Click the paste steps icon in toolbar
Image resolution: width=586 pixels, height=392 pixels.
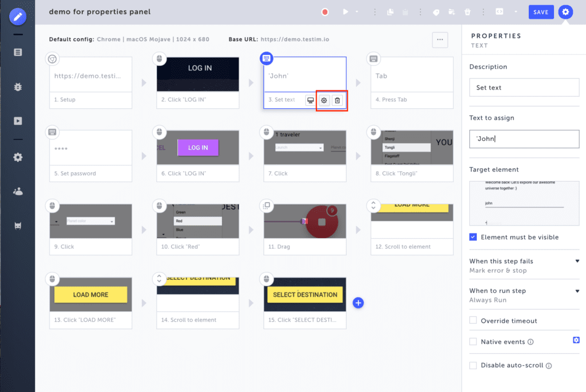point(406,12)
